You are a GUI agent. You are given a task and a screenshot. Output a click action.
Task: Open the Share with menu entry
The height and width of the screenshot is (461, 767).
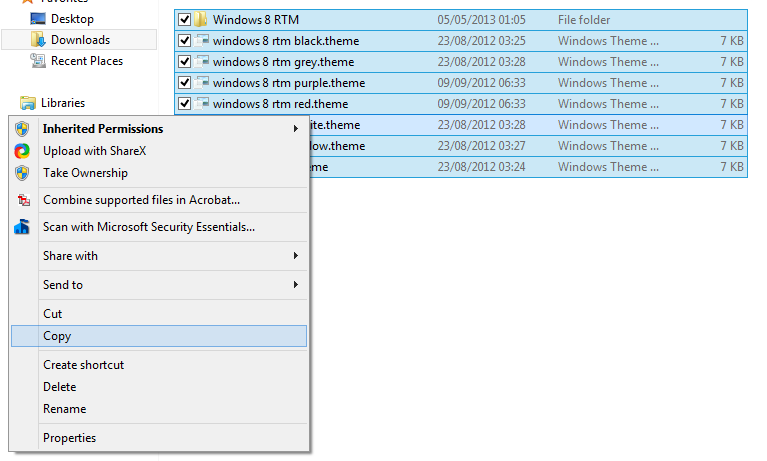159,255
